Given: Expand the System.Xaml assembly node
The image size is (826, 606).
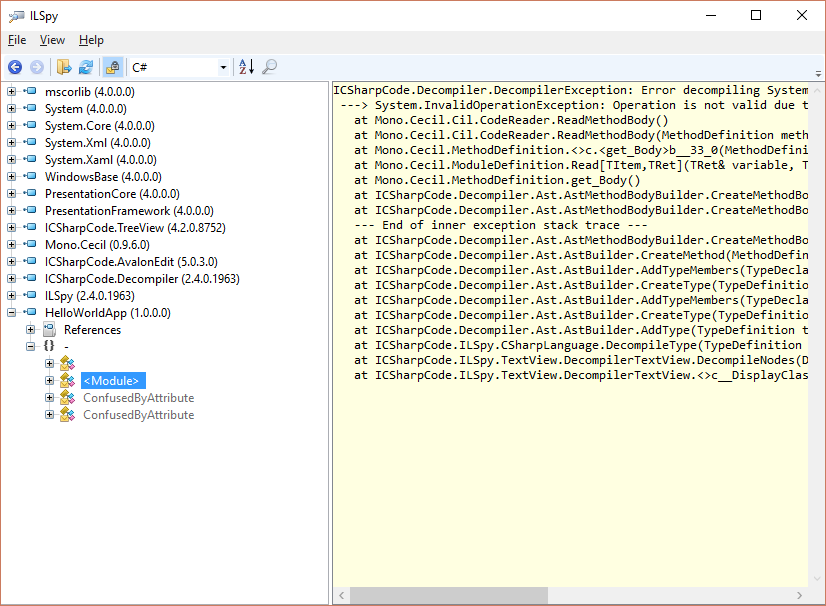Looking at the screenshot, I should (12, 160).
